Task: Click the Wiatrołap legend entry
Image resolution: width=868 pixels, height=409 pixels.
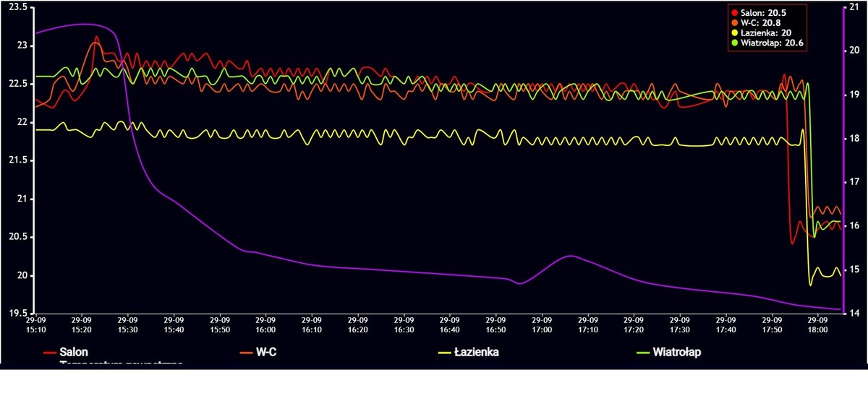Action: click(x=677, y=352)
